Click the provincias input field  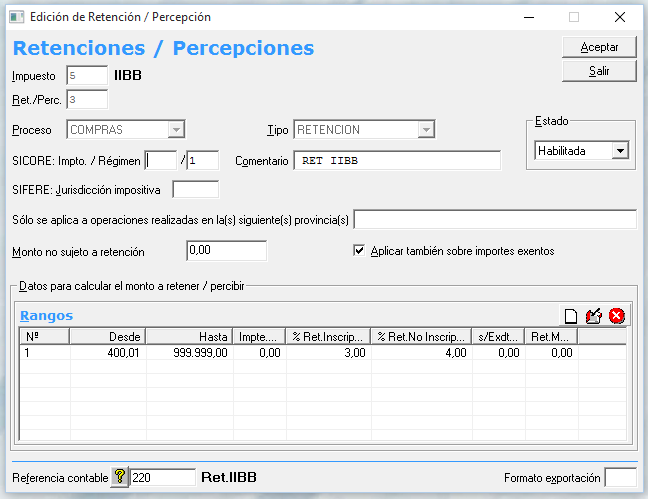coord(495,220)
